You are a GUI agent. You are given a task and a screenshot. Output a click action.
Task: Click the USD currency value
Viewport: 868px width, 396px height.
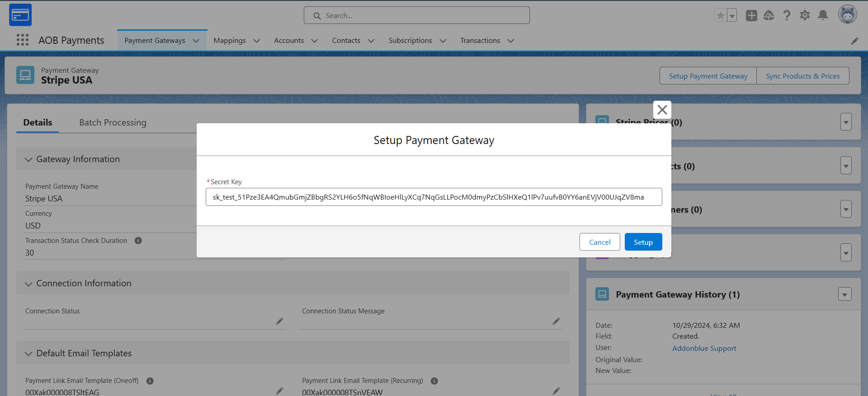tap(33, 226)
